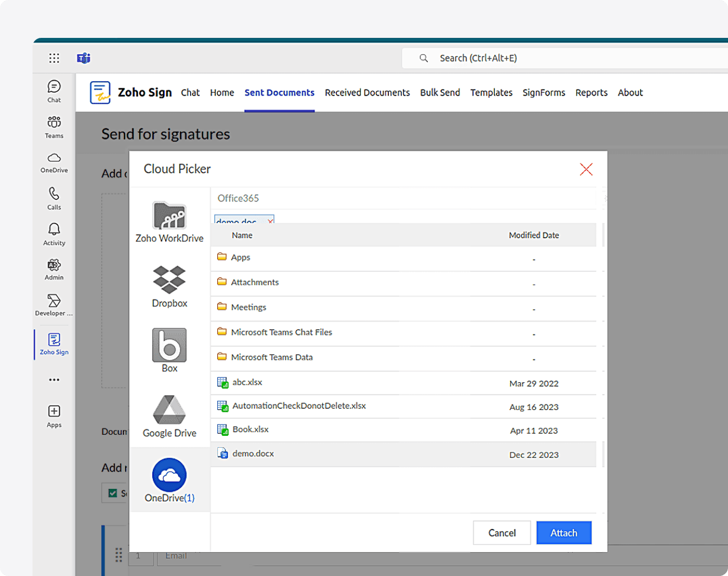Open Developer Portal in sidebar
728x576 pixels.
(x=54, y=305)
